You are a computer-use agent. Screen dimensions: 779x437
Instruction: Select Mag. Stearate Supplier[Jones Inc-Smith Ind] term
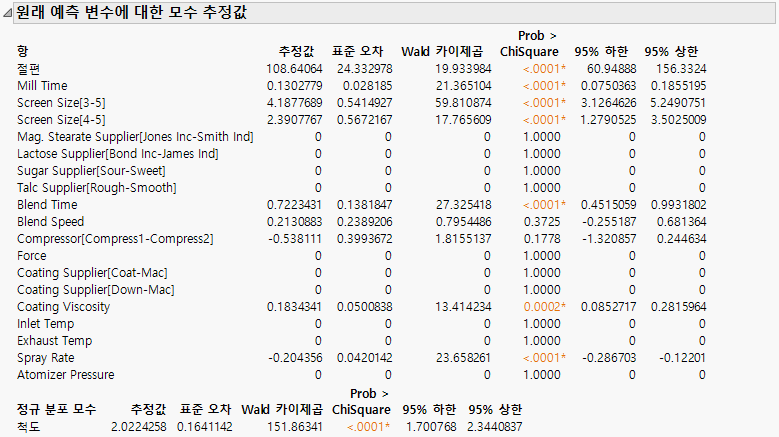(135, 137)
